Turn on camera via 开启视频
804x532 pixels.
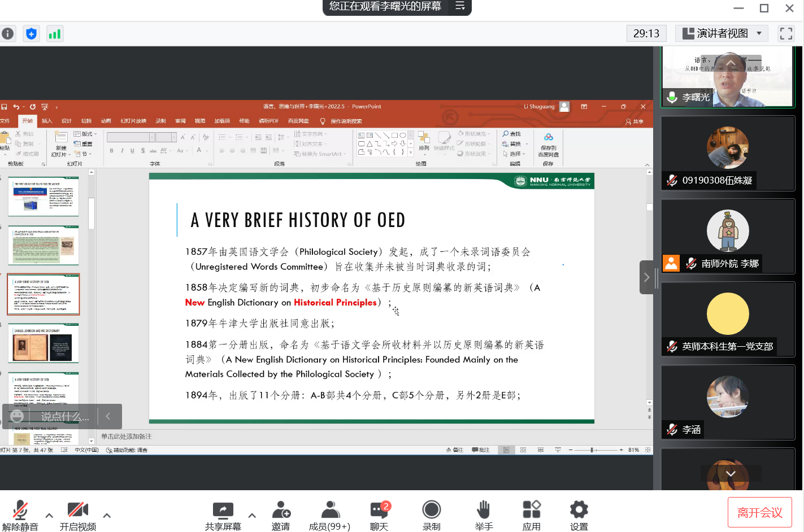pyautogui.click(x=77, y=511)
